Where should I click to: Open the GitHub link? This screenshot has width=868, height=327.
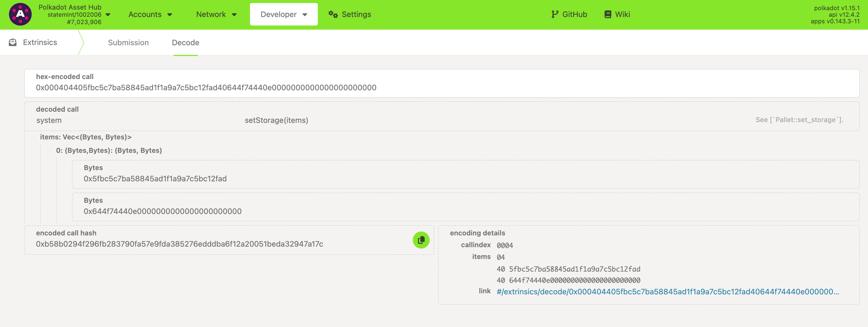pyautogui.click(x=569, y=15)
